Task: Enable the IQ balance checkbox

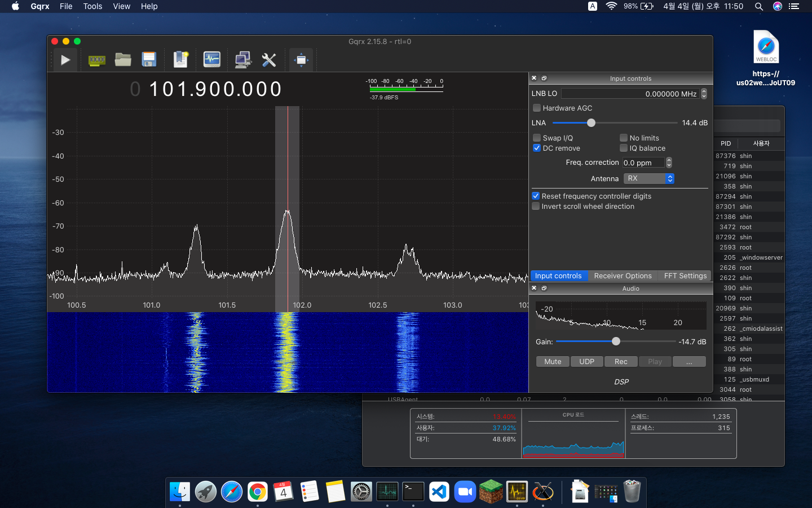Action: click(624, 148)
